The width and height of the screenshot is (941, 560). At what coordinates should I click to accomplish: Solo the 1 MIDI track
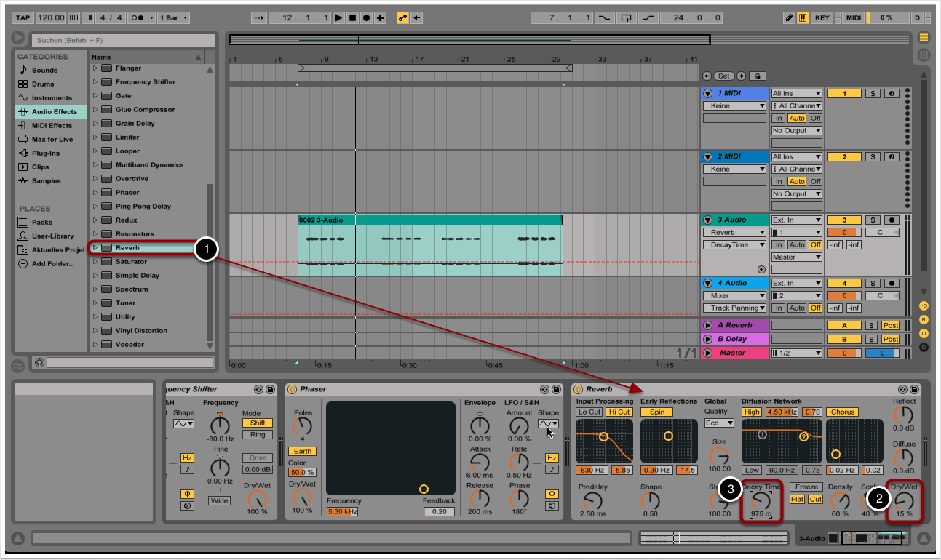click(x=873, y=94)
